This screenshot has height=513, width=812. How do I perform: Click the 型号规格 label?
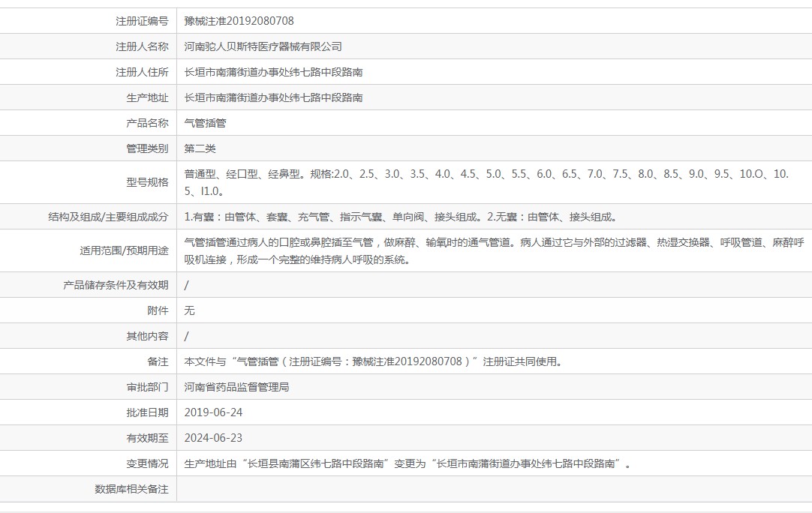(x=147, y=182)
